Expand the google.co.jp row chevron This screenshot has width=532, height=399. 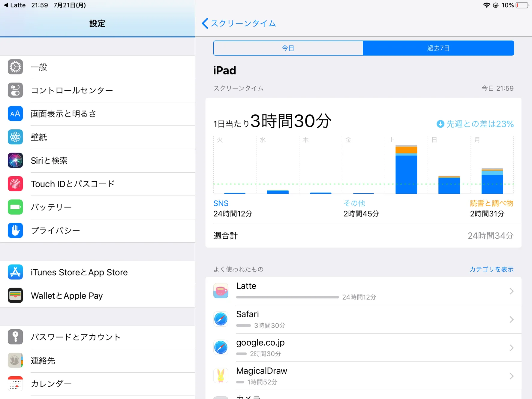[x=512, y=348]
